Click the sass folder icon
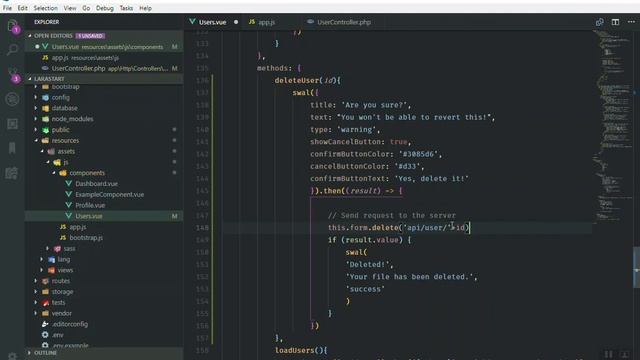 [x=58, y=249]
